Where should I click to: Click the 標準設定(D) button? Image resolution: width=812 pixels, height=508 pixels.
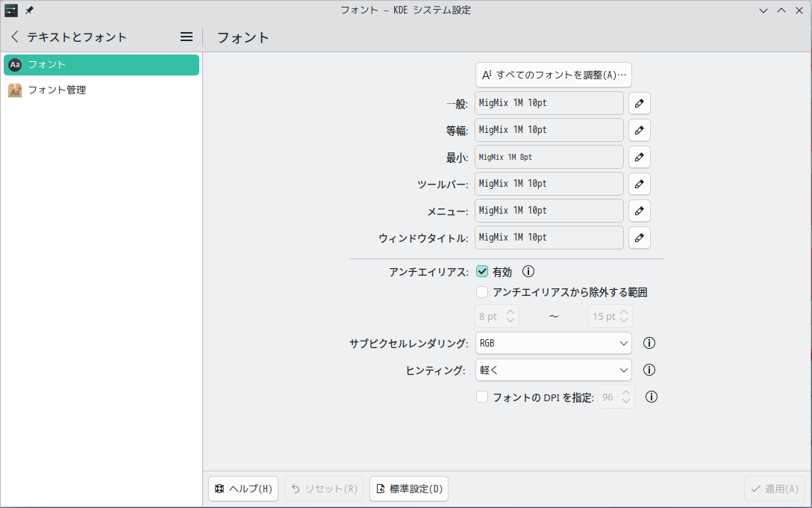pyautogui.click(x=408, y=489)
